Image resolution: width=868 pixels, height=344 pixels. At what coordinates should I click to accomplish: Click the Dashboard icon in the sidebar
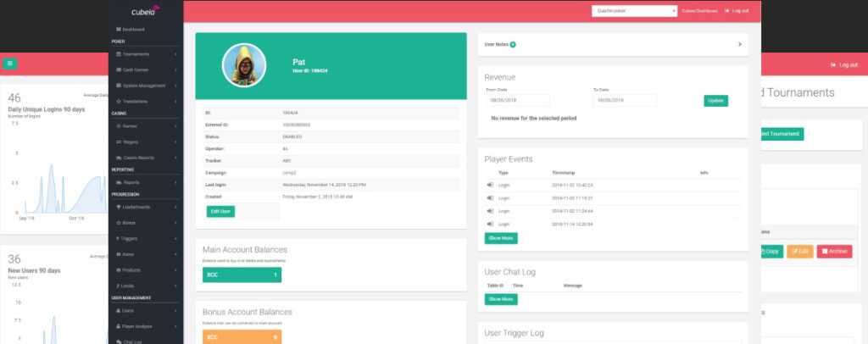pos(119,30)
